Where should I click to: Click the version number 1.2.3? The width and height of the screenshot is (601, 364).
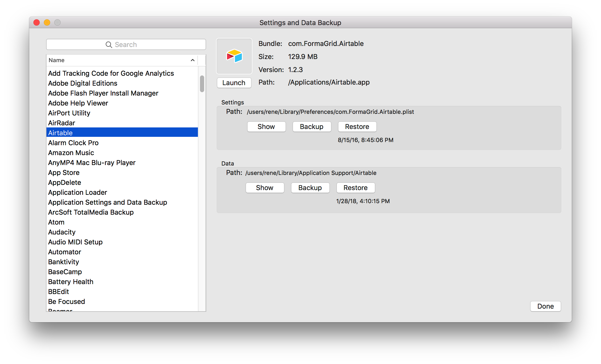tap(296, 70)
